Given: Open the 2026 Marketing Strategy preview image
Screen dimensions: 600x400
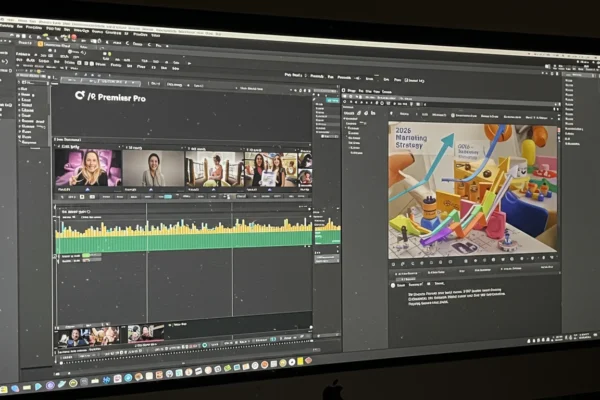Looking at the screenshot, I should 473,190.
